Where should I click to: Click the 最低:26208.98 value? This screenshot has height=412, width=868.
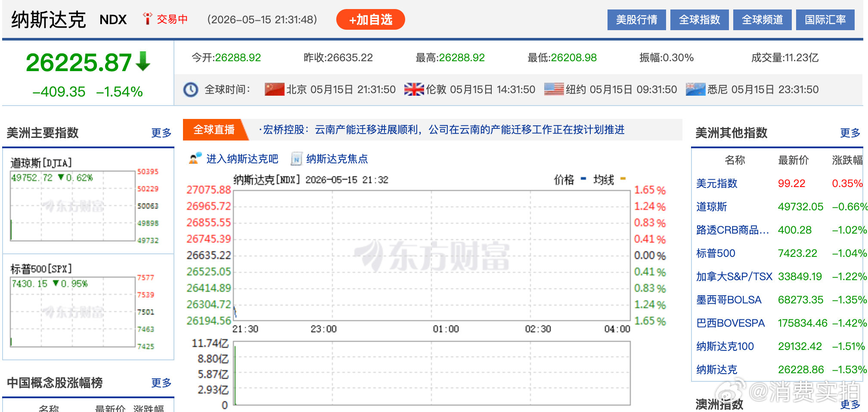(x=562, y=58)
